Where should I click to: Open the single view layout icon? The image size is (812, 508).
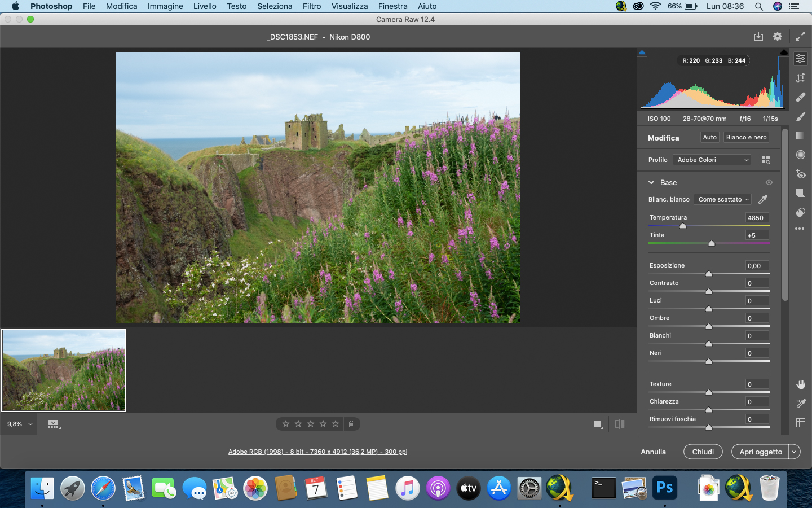(598, 424)
